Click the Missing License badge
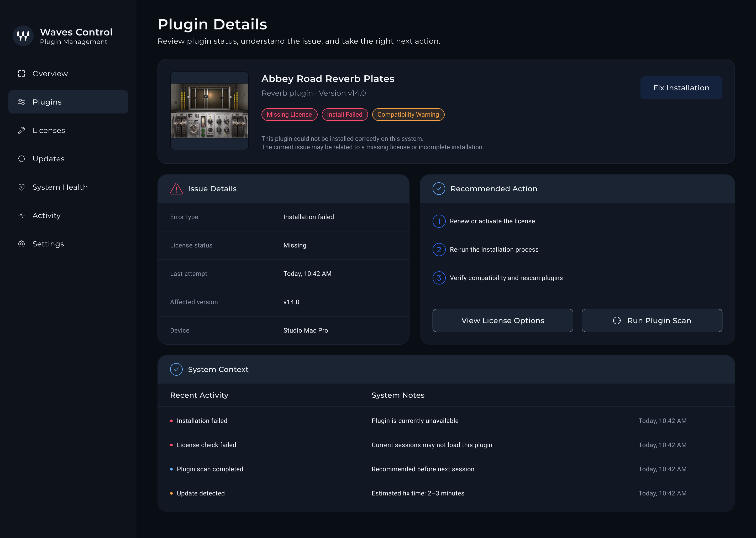756x538 pixels. click(x=289, y=115)
